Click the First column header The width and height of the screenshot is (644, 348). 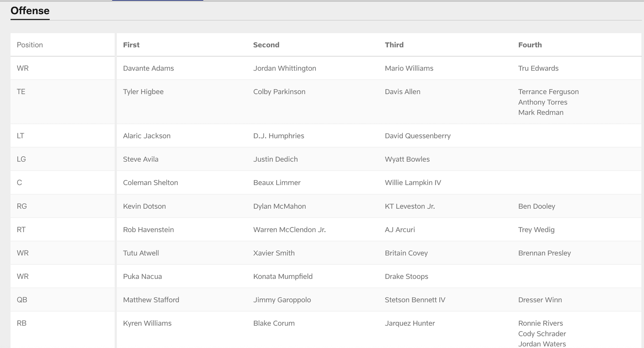tap(131, 45)
